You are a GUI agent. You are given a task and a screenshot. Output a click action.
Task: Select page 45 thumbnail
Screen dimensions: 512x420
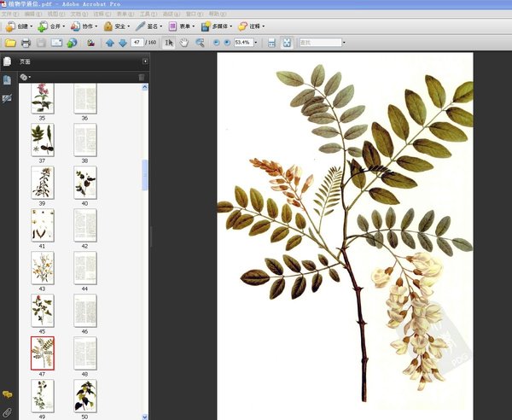point(42,309)
